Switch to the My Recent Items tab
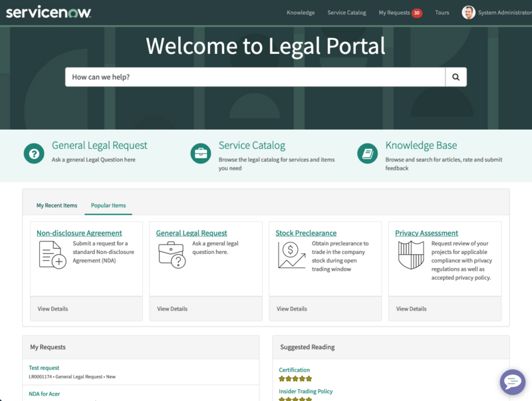The width and height of the screenshot is (532, 401). click(57, 205)
